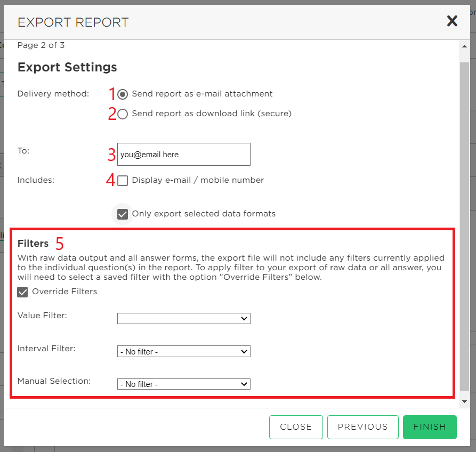Click the green FINISH button

(430, 427)
